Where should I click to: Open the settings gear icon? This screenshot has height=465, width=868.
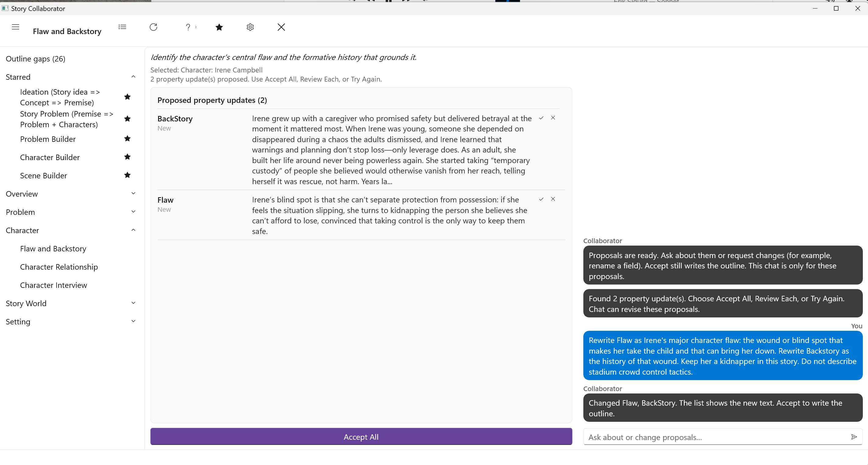[x=250, y=27]
